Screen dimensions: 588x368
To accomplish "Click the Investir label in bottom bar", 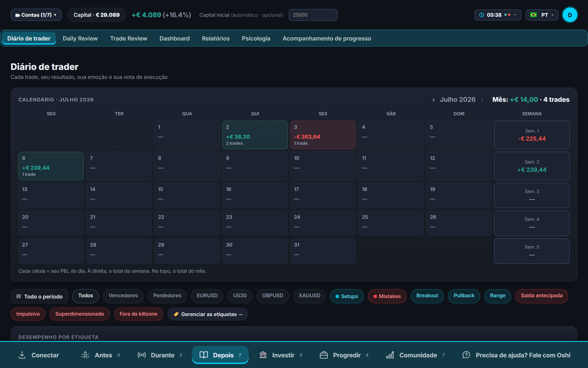I will (283, 355).
